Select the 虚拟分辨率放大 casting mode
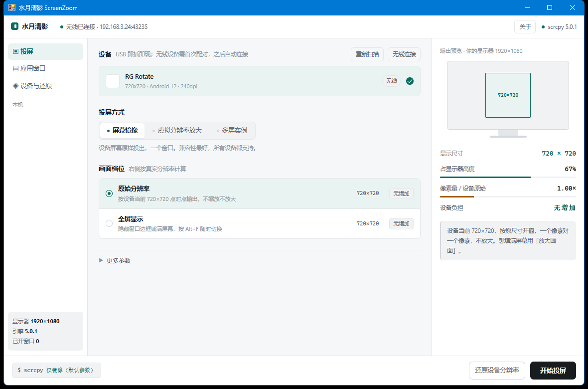 [177, 130]
